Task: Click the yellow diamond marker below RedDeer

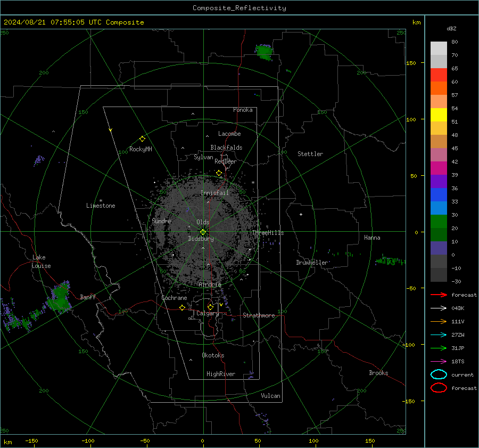Action: coord(219,173)
